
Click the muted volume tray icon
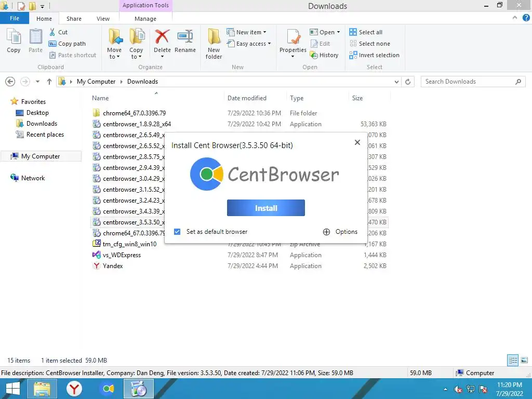(x=458, y=390)
